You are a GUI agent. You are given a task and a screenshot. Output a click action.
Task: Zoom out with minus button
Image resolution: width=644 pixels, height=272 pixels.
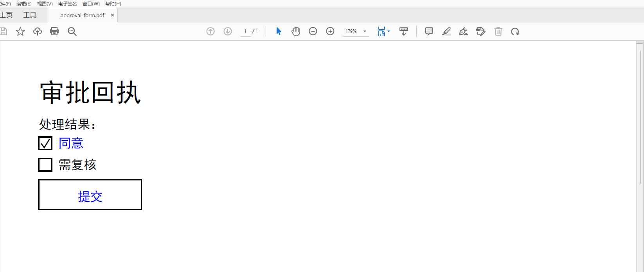pyautogui.click(x=313, y=31)
